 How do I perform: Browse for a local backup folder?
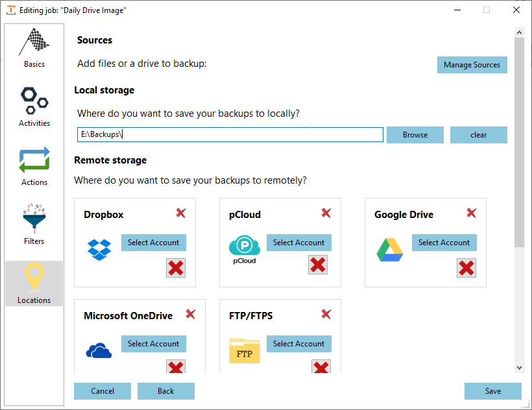[415, 134]
